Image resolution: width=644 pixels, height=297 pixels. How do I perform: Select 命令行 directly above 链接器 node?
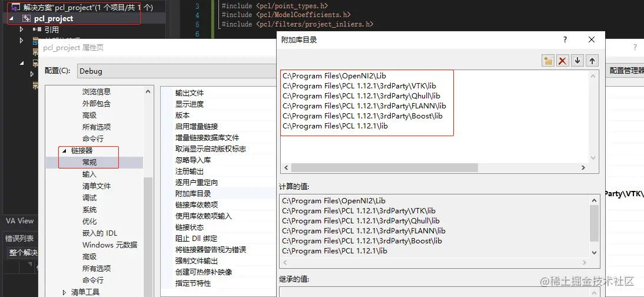pyautogui.click(x=93, y=139)
